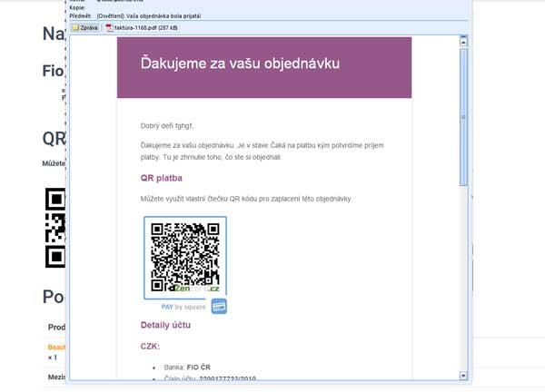This screenshot has width=545, height=392.
Task: Click the Ďakujeme za vašu objednávku header
Action: click(240, 64)
